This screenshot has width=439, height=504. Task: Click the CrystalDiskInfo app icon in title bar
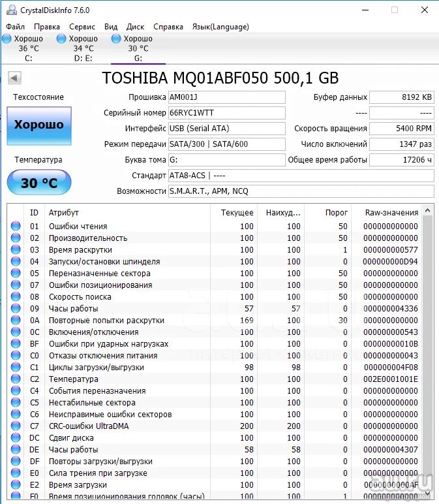point(12,10)
